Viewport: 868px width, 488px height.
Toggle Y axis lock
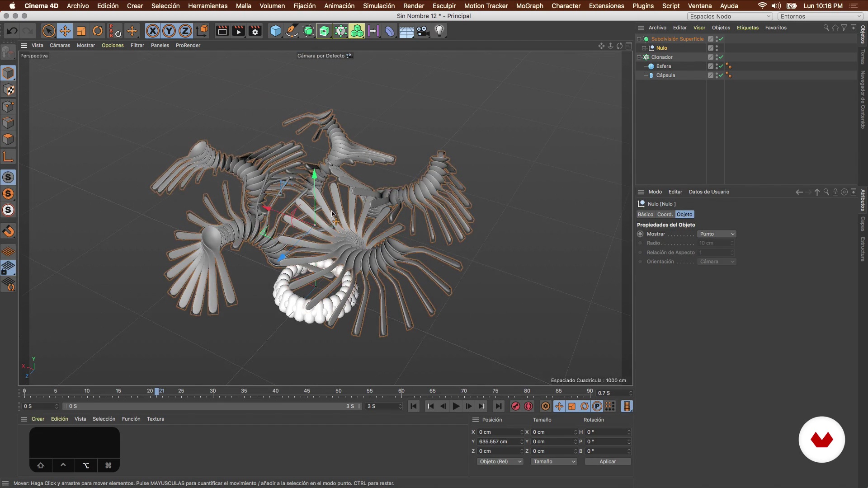169,31
